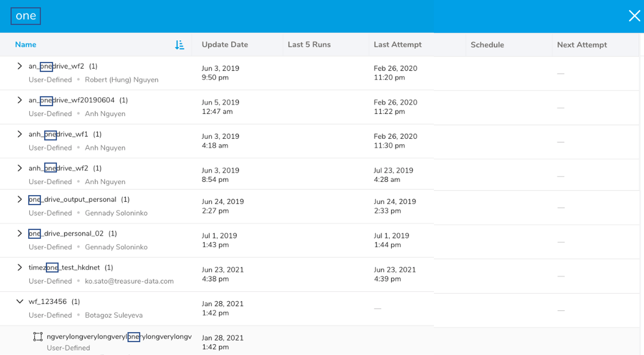Expand one_drive_output_personal project chevron
The width and height of the screenshot is (644, 355).
[19, 199]
